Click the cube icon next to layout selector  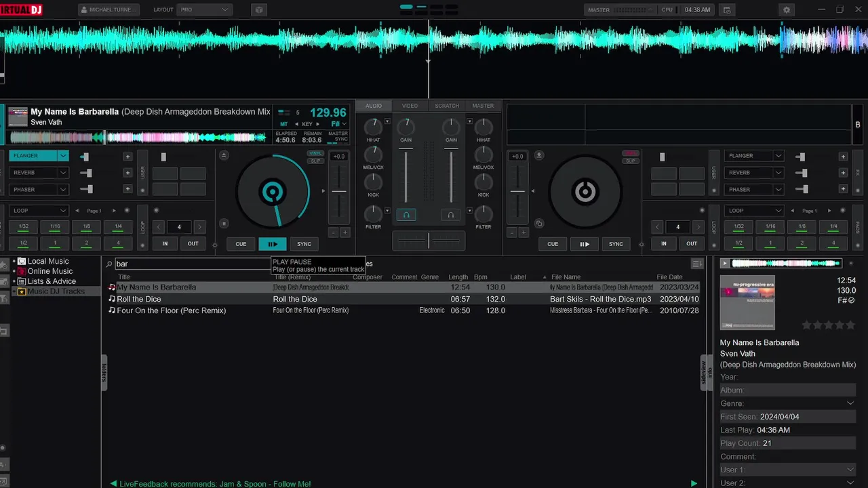click(x=258, y=10)
